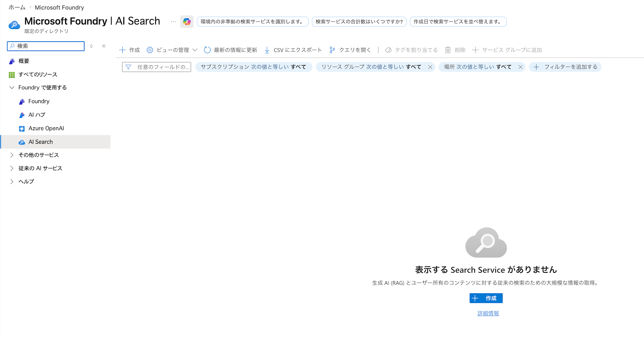Click 最新の情報に更新 label in toolbar
Image resolution: width=644 pixels, height=341 pixels.
235,50
